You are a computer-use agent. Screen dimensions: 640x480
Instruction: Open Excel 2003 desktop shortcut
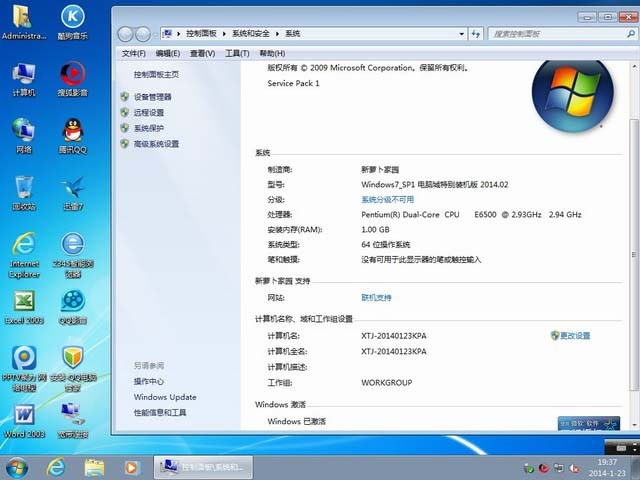(24, 307)
